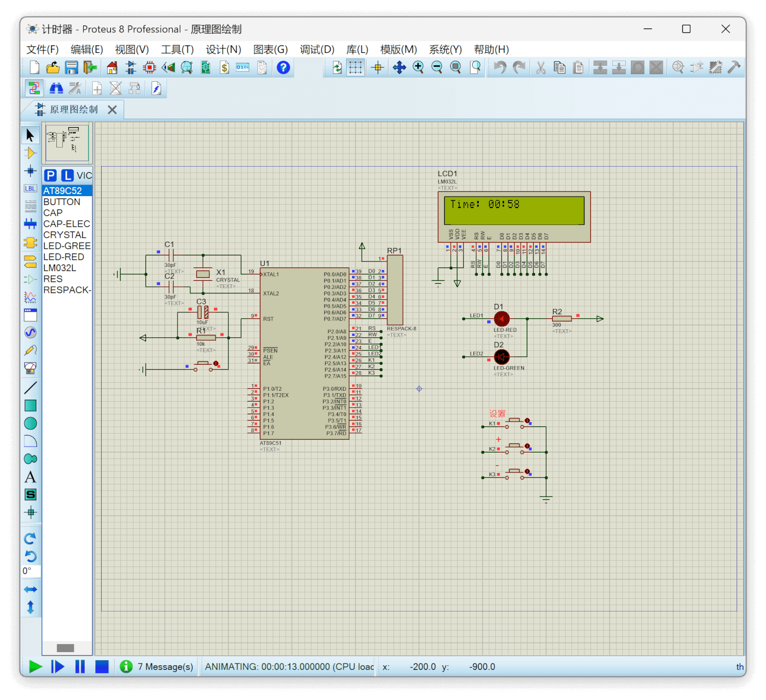The height and width of the screenshot is (700, 766).
Task: Click the Zoom In toolbar icon
Action: (418, 67)
